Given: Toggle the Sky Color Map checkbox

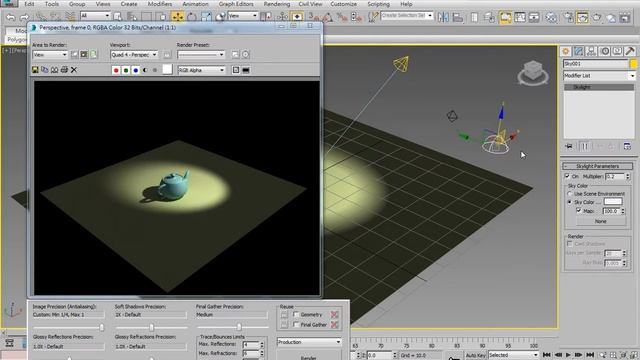Looking at the screenshot, I should pyautogui.click(x=579, y=211).
